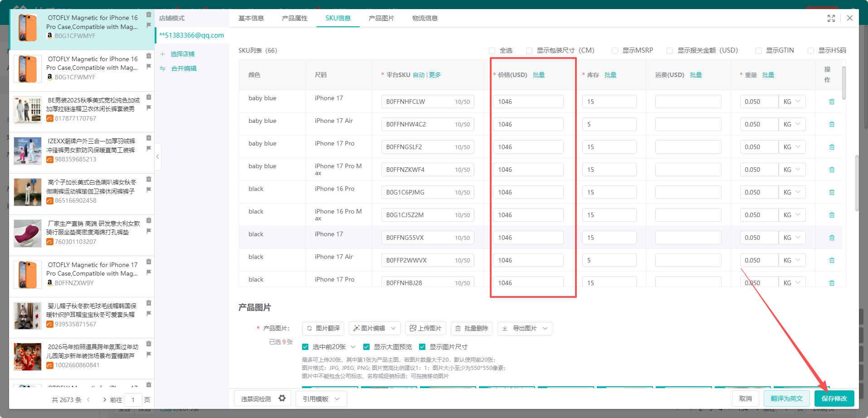The width and height of the screenshot is (868, 418).
Task: Click the 合并编辑 merge icon
Action: (163, 68)
